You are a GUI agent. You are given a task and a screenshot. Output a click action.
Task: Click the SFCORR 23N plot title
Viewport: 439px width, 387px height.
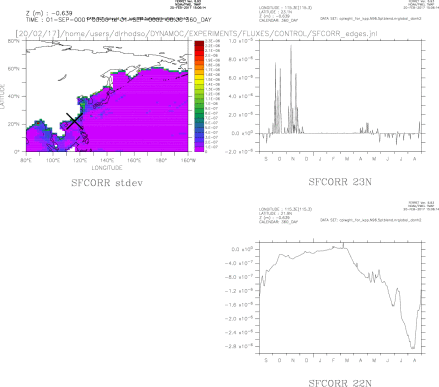tap(340, 182)
